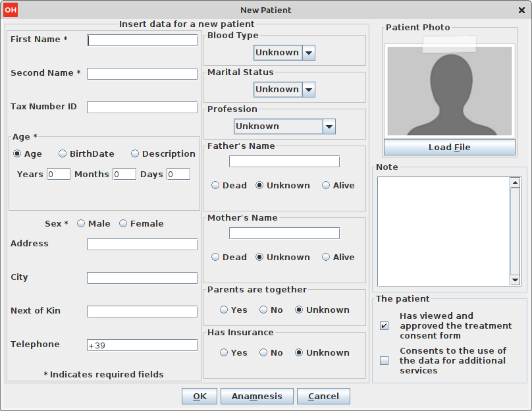Image resolution: width=532 pixels, height=411 pixels.
Task: Cancel the new patient dialog
Action: point(323,397)
